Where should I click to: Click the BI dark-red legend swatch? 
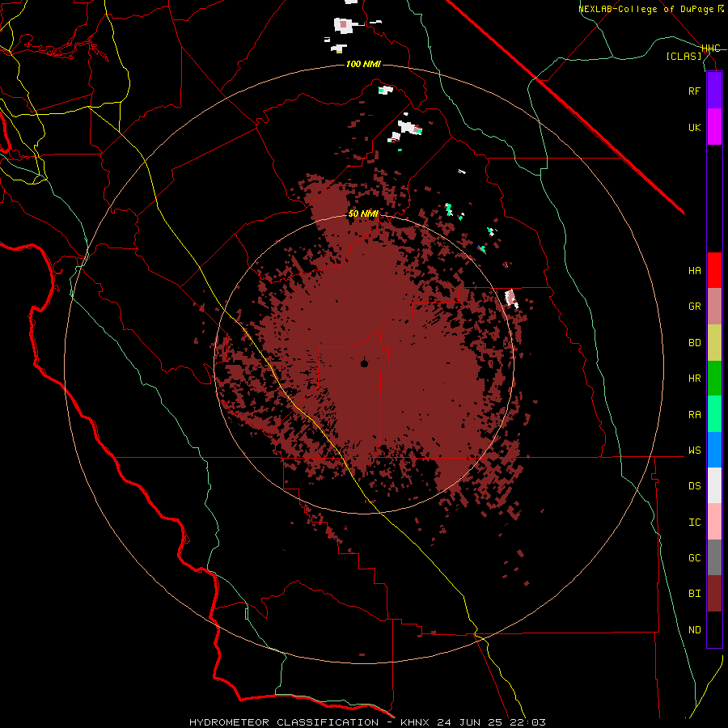[714, 594]
